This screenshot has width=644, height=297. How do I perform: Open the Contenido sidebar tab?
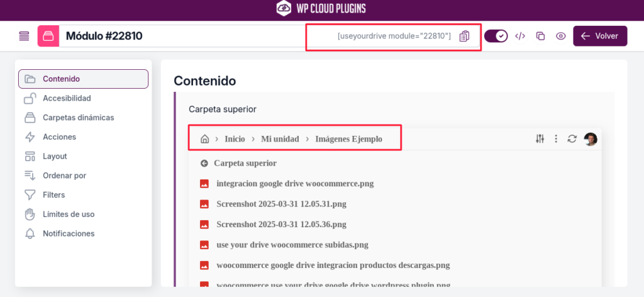pos(84,79)
